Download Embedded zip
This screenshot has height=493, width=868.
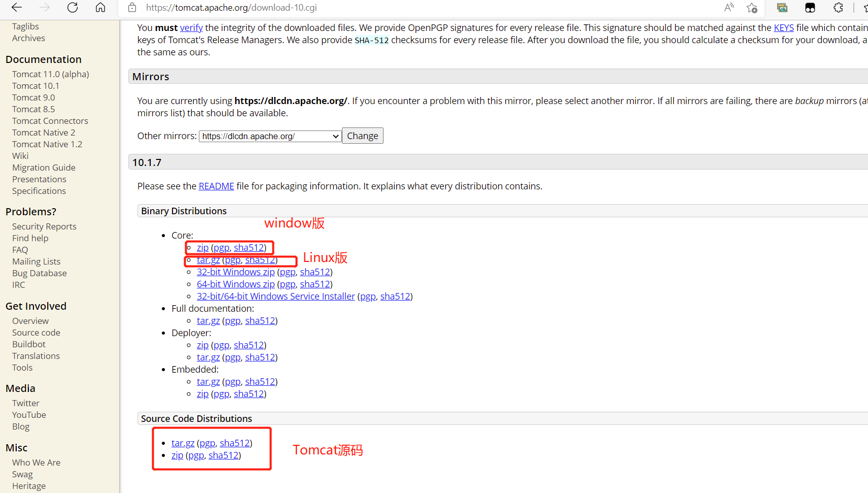(202, 394)
